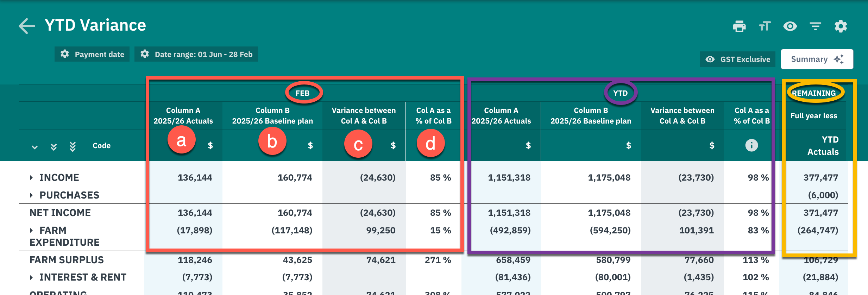Expand the FARM EXPENDITURE row
868x295 pixels.
[31, 230]
